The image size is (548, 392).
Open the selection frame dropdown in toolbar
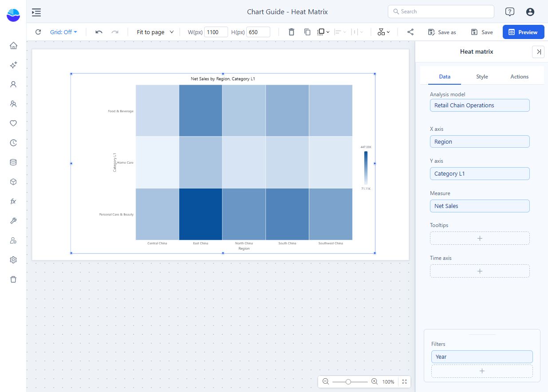pyautogui.click(x=323, y=32)
